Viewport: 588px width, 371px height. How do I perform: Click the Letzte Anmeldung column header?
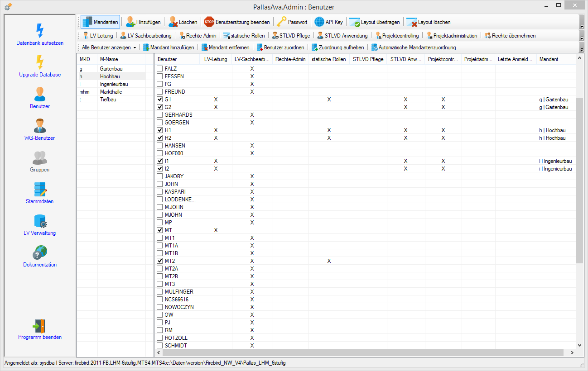pyautogui.click(x=516, y=59)
